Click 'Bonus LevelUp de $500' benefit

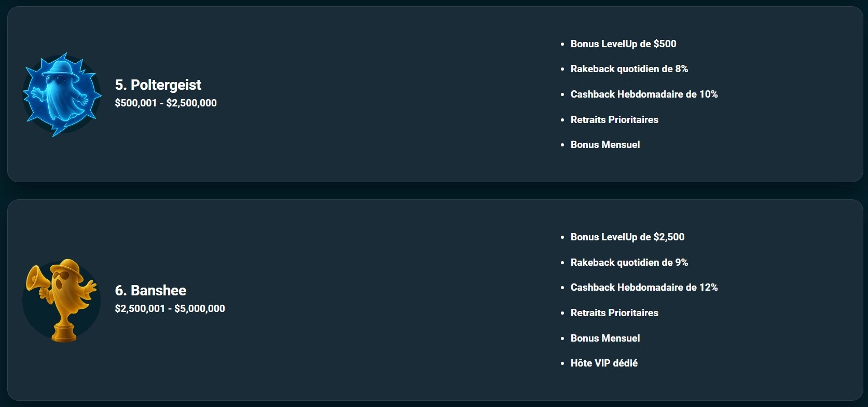point(623,44)
